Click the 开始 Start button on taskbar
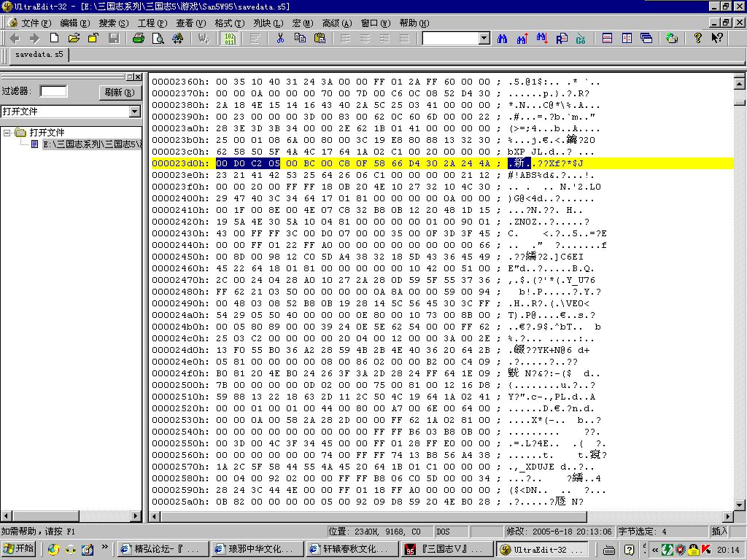The height and width of the screenshot is (560, 747). pos(19,549)
